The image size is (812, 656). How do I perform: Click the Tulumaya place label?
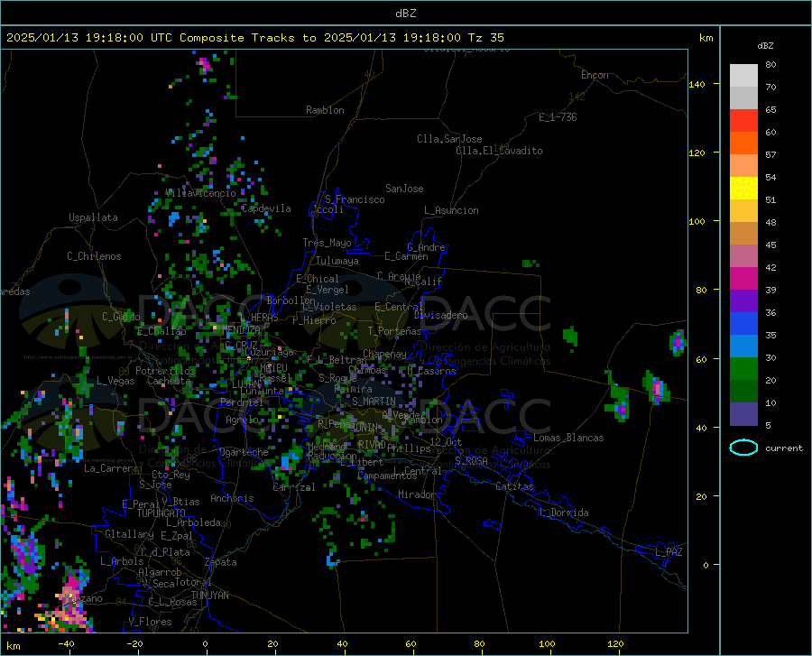[x=337, y=261]
